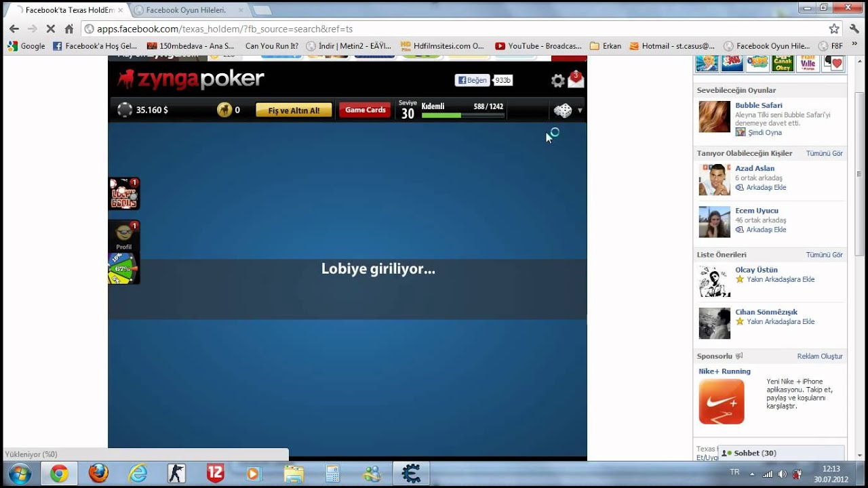The image size is (868, 488).
Task: Open the Zynga Poker settings gear
Action: click(x=557, y=81)
